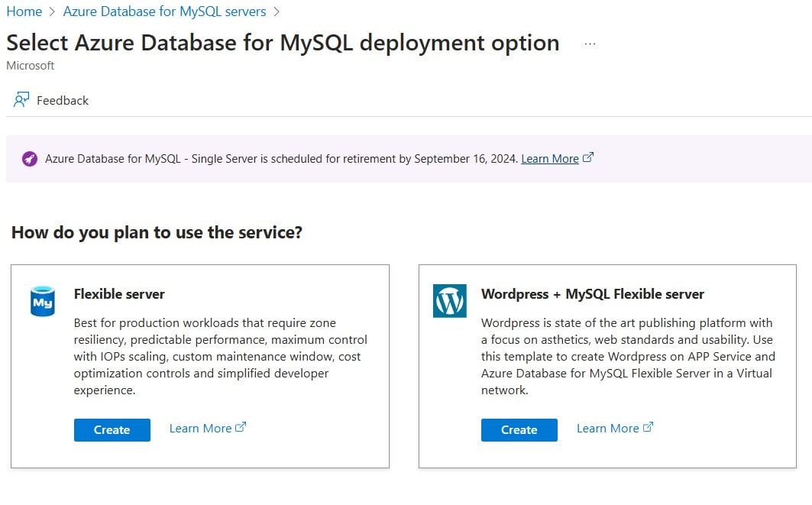
Task: Click chevron after Home breadcrumb
Action: coord(52,12)
